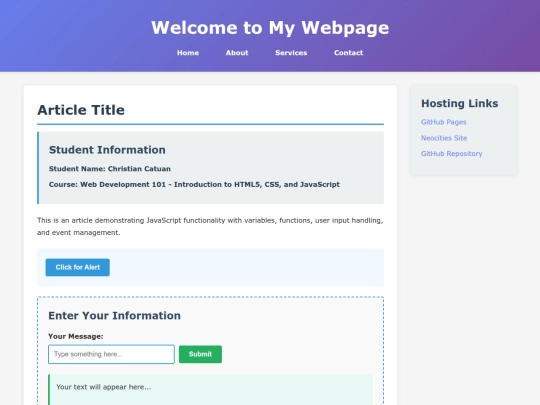Go to the About page link
The image size is (540, 405).
[237, 53]
